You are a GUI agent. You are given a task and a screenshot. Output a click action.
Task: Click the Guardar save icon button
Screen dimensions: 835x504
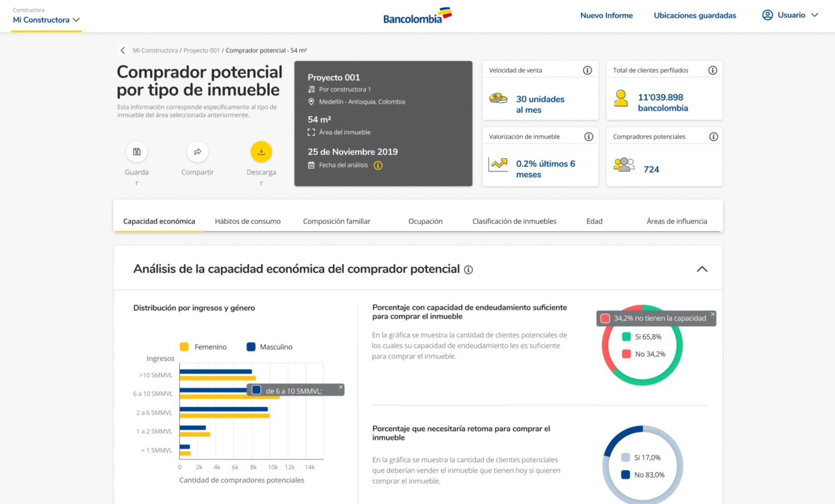tap(137, 152)
